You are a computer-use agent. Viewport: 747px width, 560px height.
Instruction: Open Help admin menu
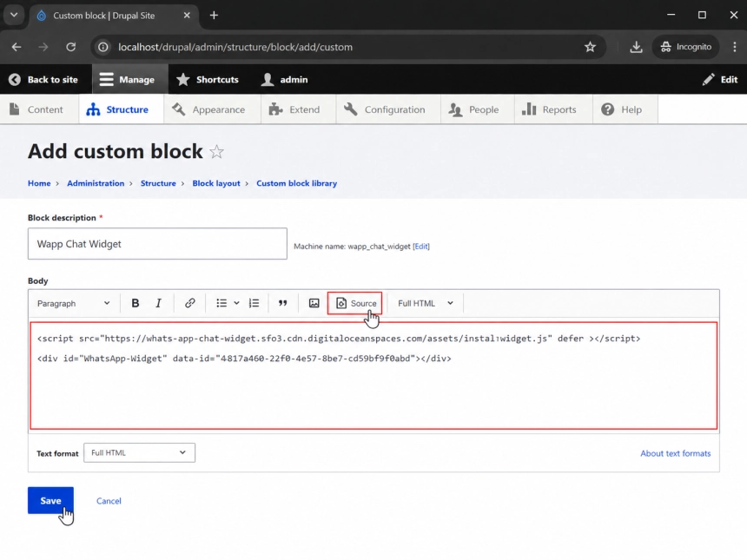coord(625,109)
